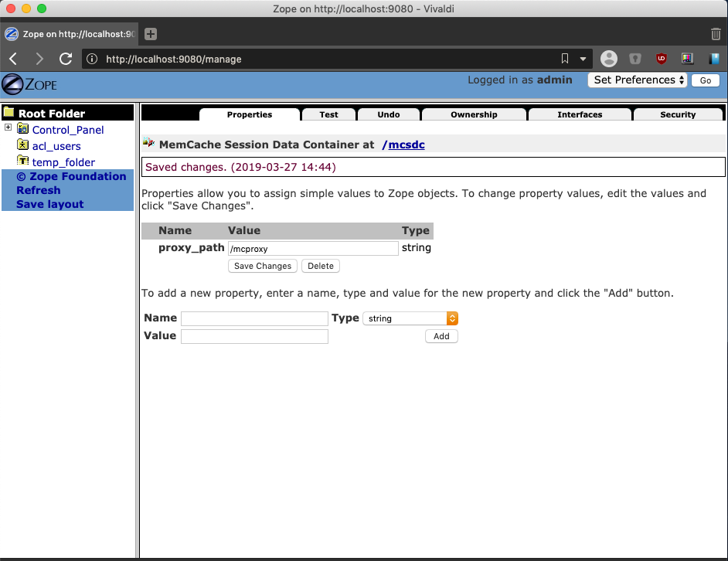This screenshot has height=561, width=728.
Task: Open the uBlock Origin extension icon
Action: [x=661, y=59]
